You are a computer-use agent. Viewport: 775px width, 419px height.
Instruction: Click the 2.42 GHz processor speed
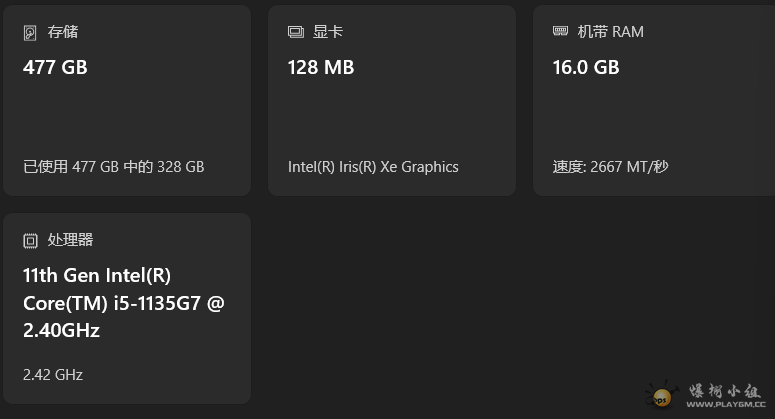pos(53,375)
